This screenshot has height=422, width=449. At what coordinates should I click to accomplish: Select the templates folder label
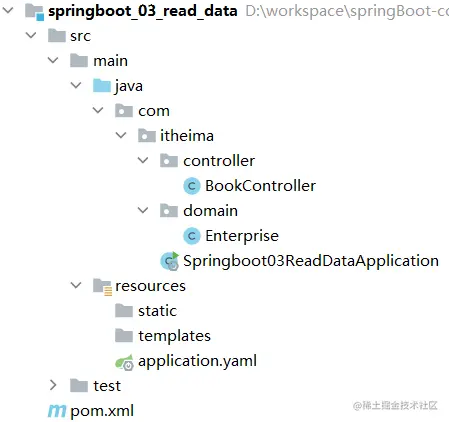click(174, 336)
